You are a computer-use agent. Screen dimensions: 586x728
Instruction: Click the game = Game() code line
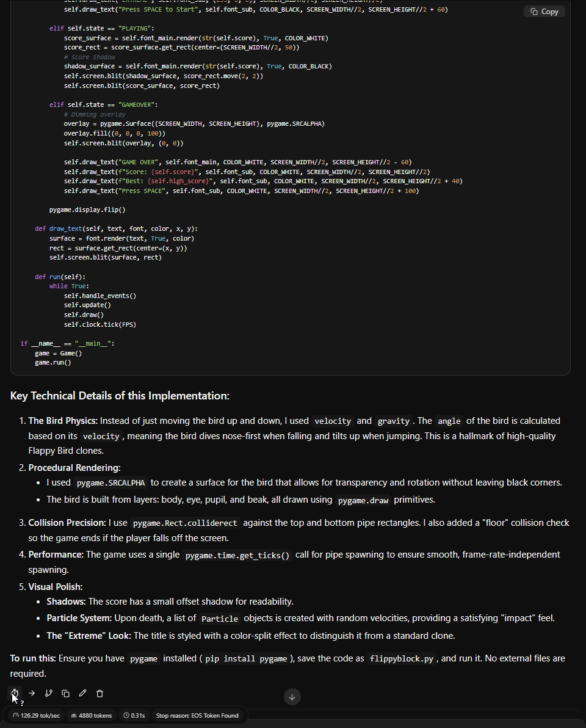click(59, 354)
